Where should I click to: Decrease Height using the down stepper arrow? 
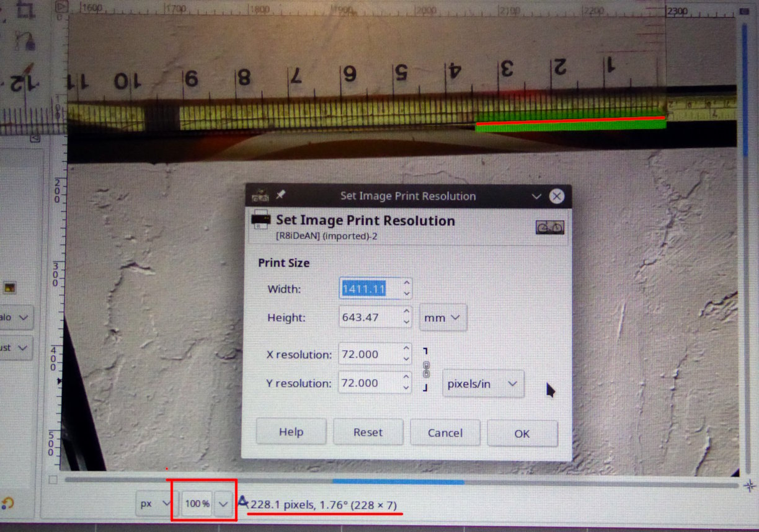(x=406, y=322)
